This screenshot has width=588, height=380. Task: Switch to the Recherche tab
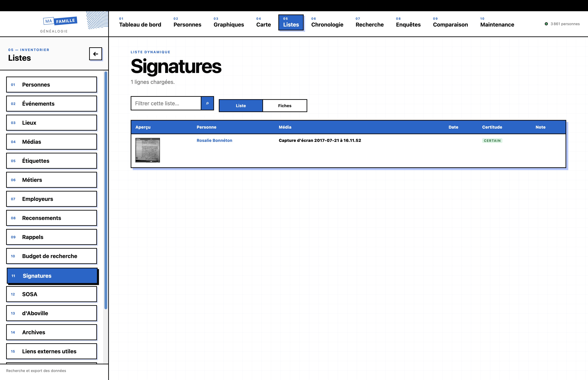pos(370,22)
